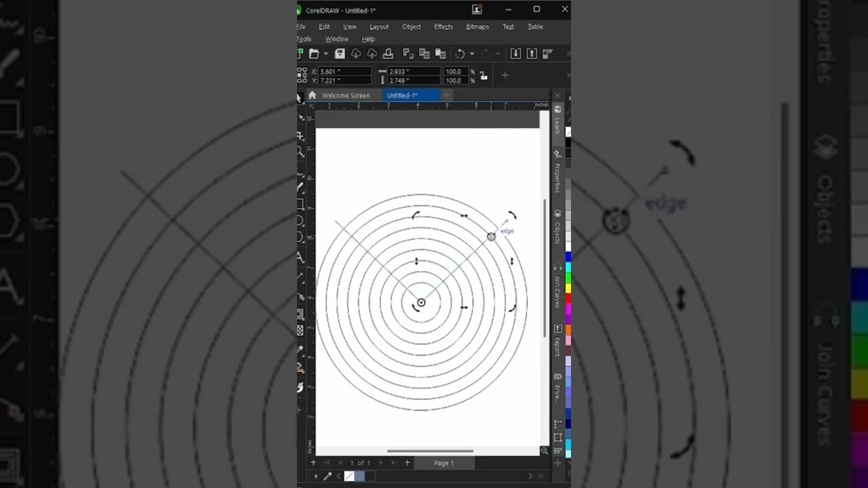Open the Objects docker tab
The image size is (868, 488).
557,228
